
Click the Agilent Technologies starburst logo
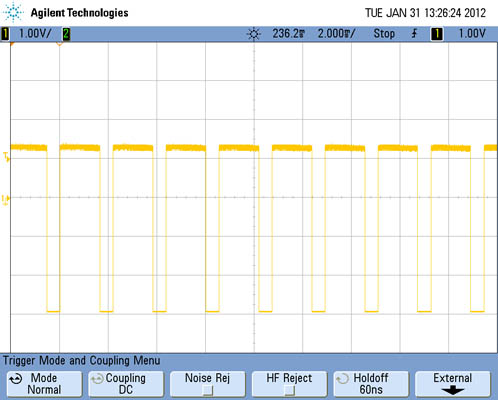[13, 12]
